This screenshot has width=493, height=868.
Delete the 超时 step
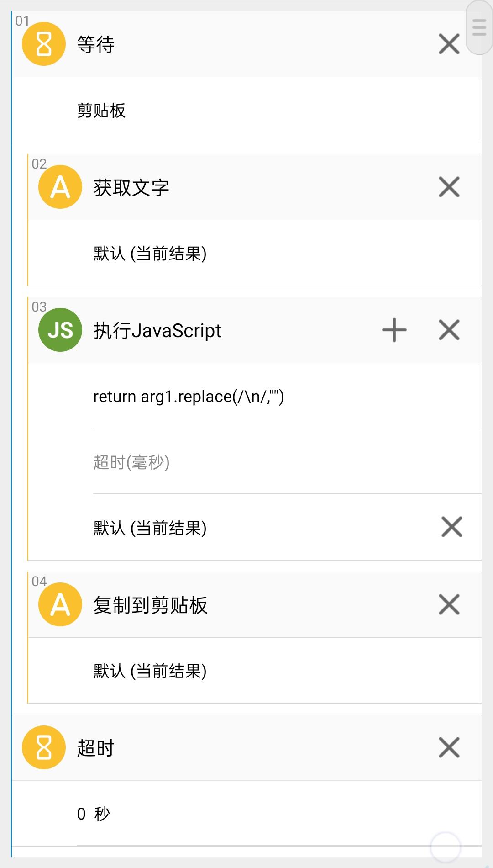tap(449, 747)
